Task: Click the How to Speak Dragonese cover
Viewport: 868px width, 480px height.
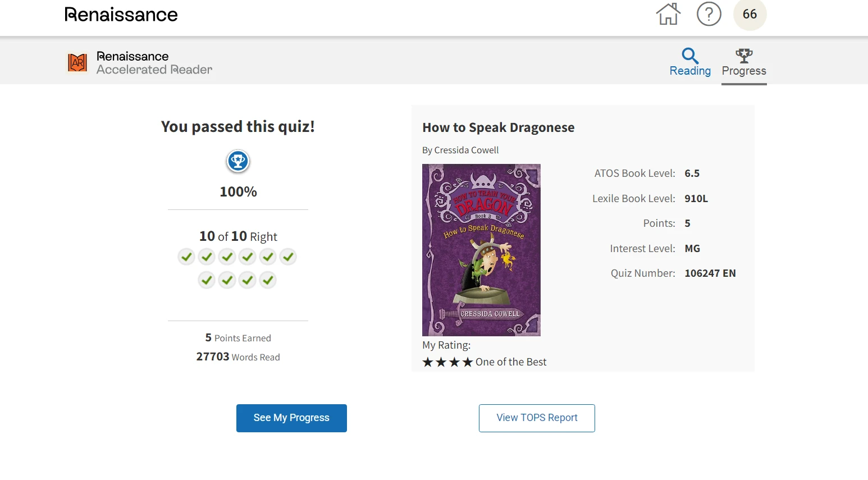Action: point(481,250)
